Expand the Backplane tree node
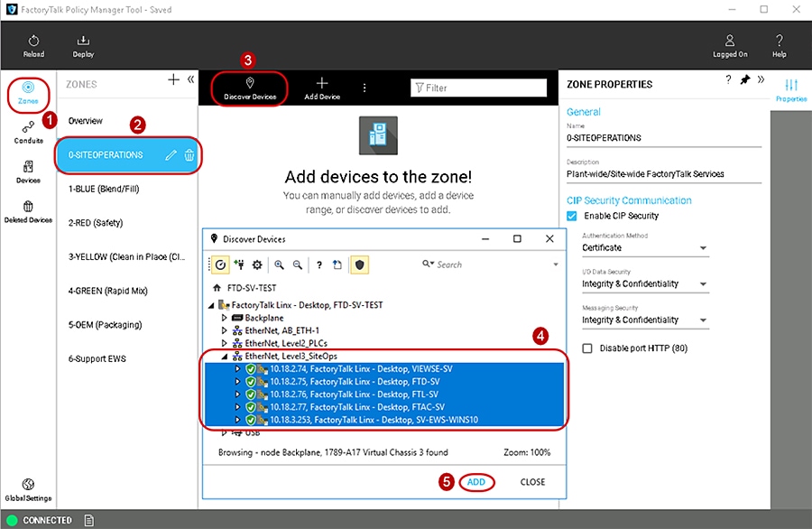 coord(225,318)
